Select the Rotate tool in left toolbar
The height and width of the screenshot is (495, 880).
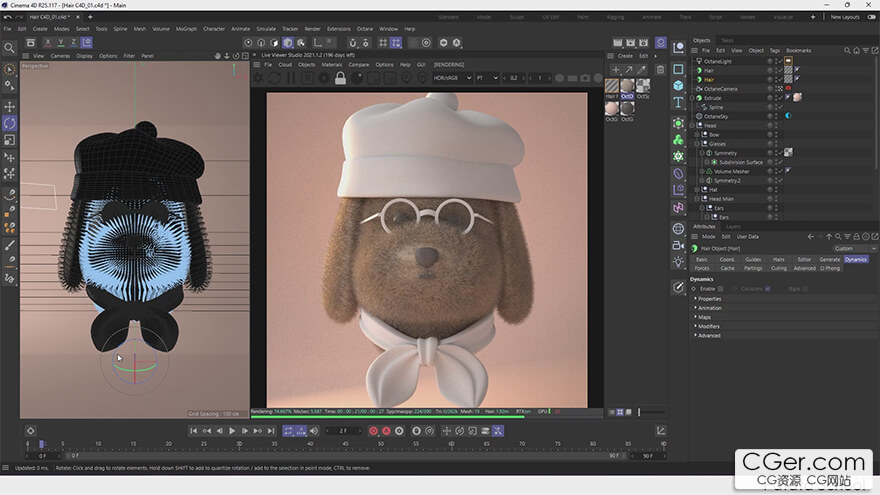click(x=10, y=123)
